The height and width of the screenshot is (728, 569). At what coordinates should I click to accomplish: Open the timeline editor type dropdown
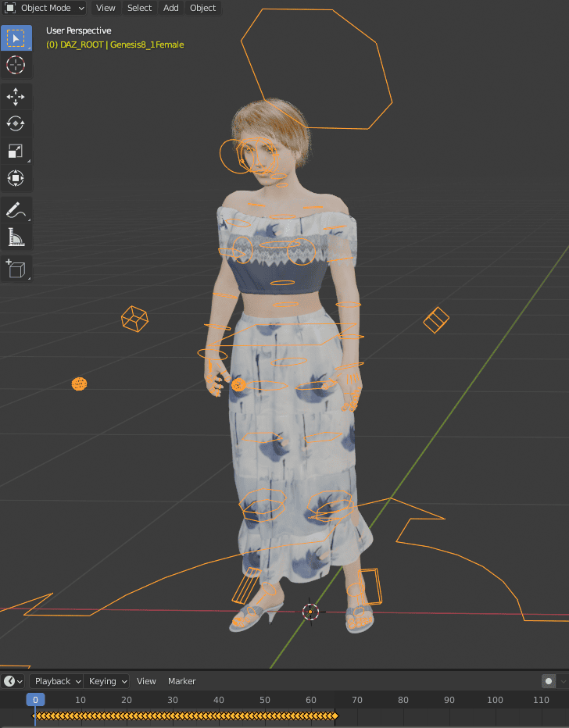point(13,681)
